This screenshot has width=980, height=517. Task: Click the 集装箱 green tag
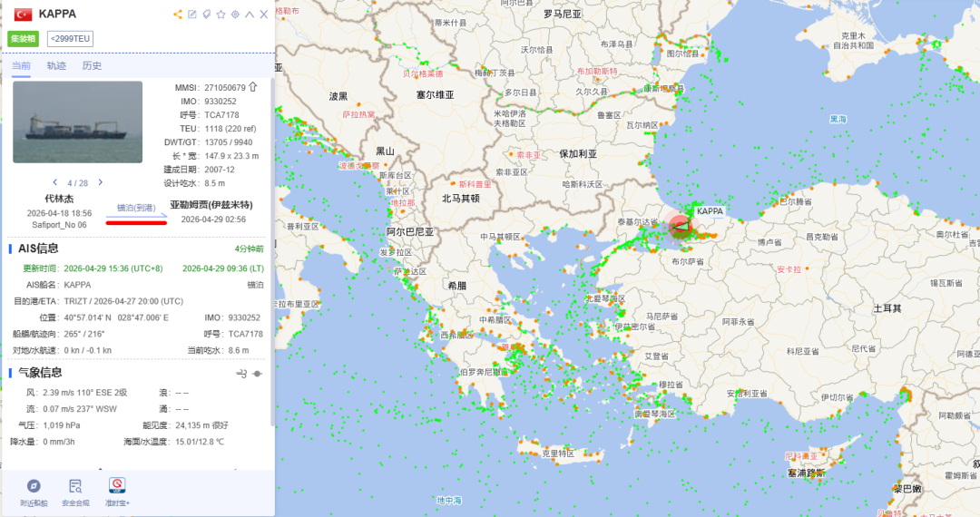[23, 39]
